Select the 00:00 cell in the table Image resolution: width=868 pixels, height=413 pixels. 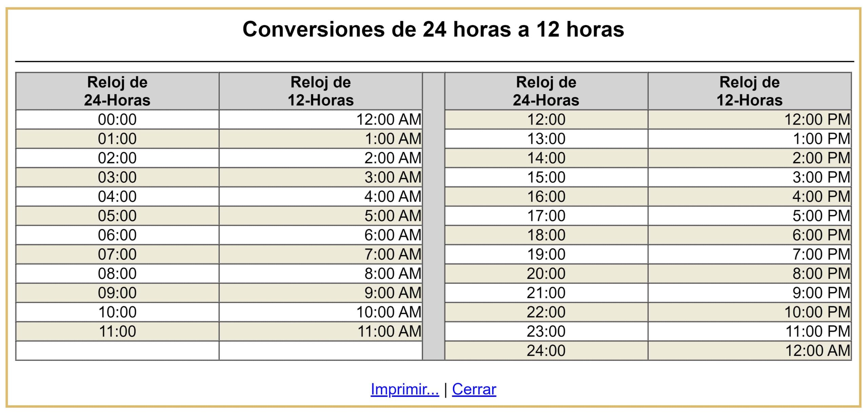(x=118, y=119)
